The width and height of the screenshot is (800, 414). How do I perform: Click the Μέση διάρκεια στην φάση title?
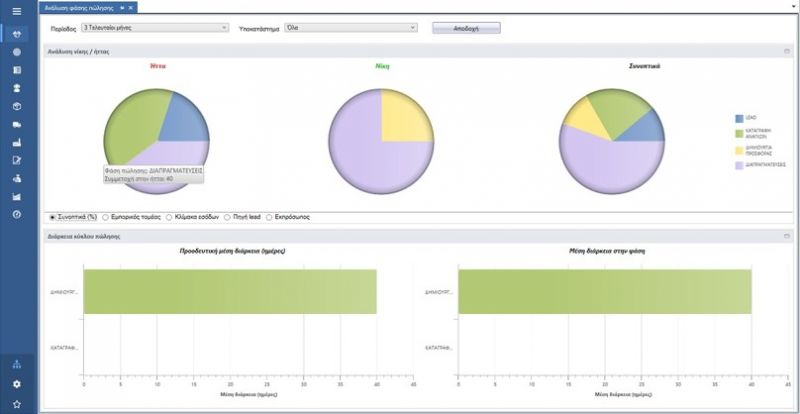[x=605, y=251]
